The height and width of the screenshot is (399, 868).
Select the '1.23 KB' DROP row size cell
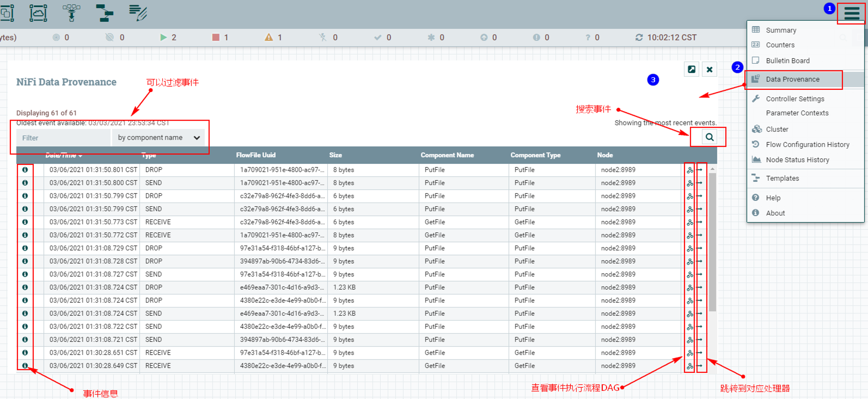coord(373,287)
